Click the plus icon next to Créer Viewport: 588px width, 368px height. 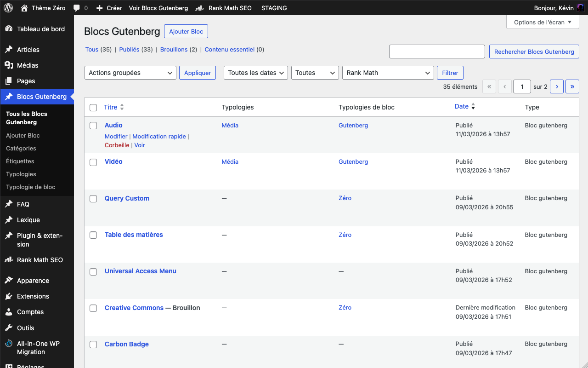coord(99,8)
